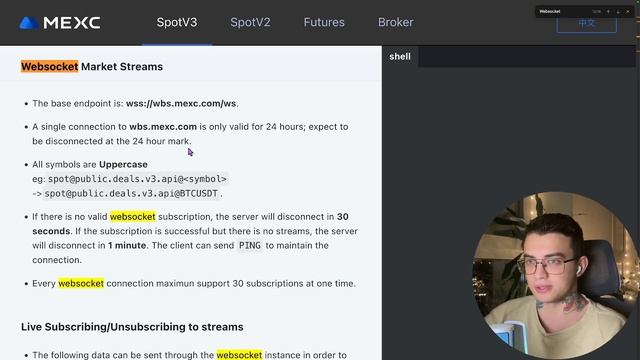
Task: Go to next find match arrow
Action: click(x=618, y=11)
